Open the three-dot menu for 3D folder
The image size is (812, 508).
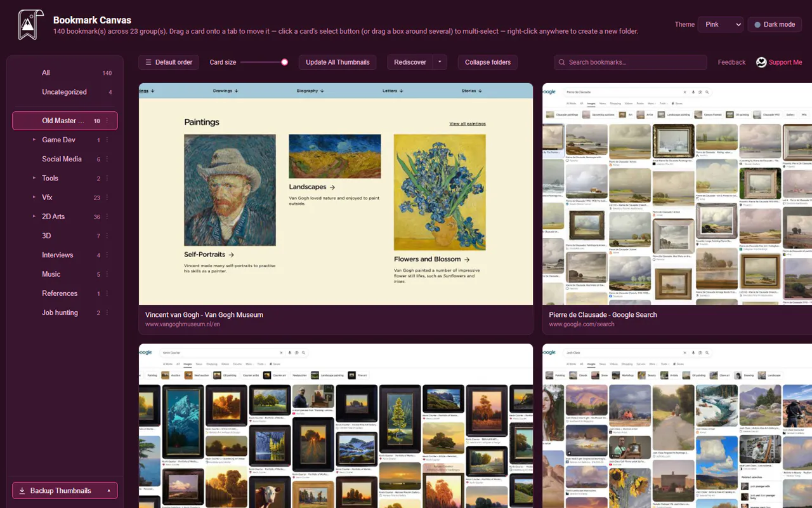coord(107,236)
